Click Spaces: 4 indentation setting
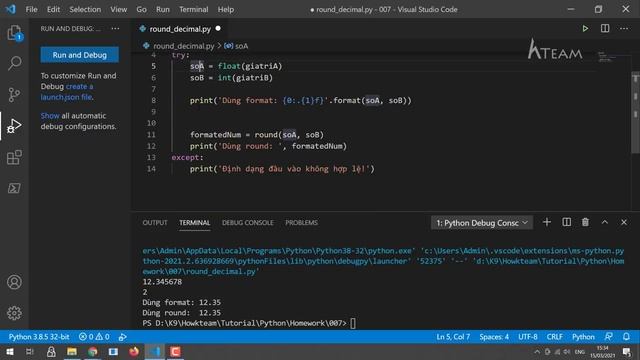The image size is (640, 360). [x=494, y=337]
